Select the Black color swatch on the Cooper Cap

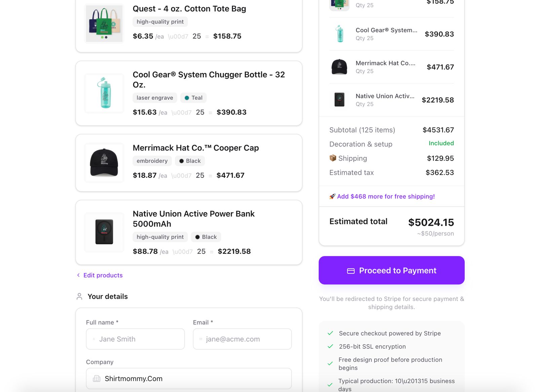click(x=182, y=161)
